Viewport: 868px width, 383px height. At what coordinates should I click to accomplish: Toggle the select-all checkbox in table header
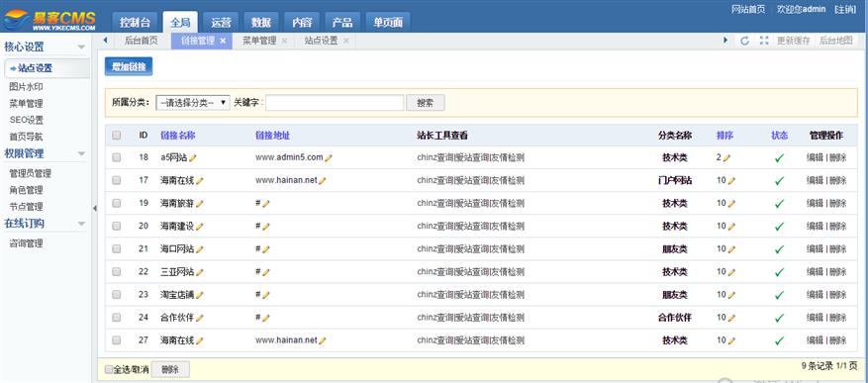pyautogui.click(x=116, y=135)
